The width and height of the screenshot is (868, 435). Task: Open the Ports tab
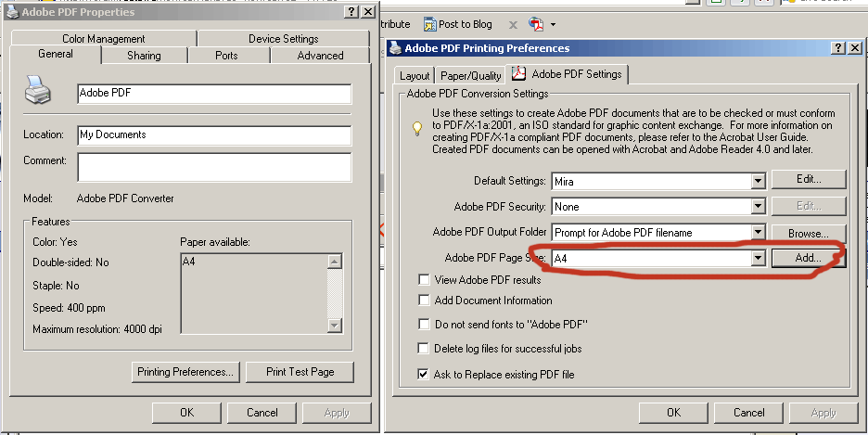click(226, 56)
